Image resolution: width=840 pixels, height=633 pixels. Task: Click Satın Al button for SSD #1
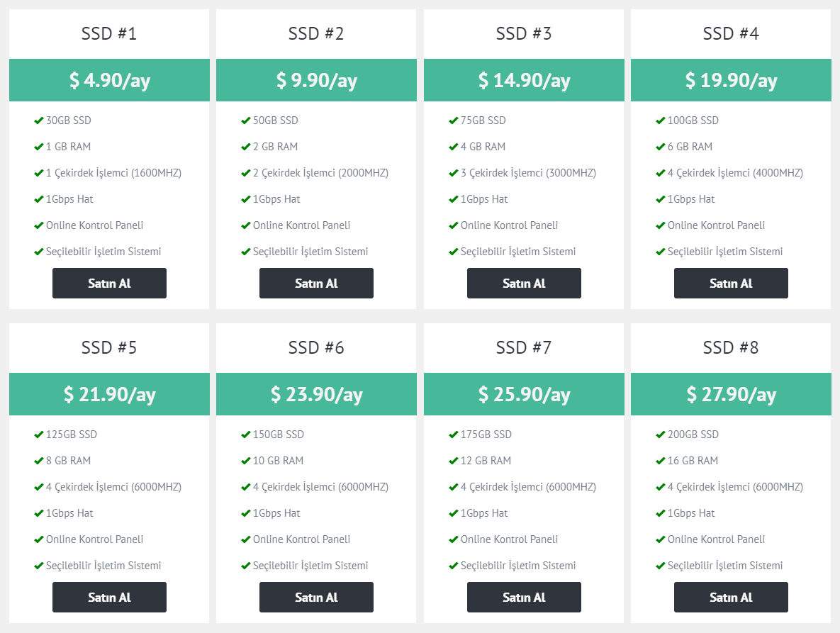109,284
